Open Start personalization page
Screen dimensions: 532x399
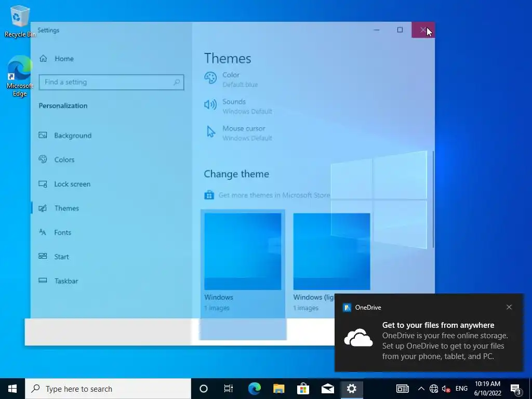pyautogui.click(x=54, y=257)
